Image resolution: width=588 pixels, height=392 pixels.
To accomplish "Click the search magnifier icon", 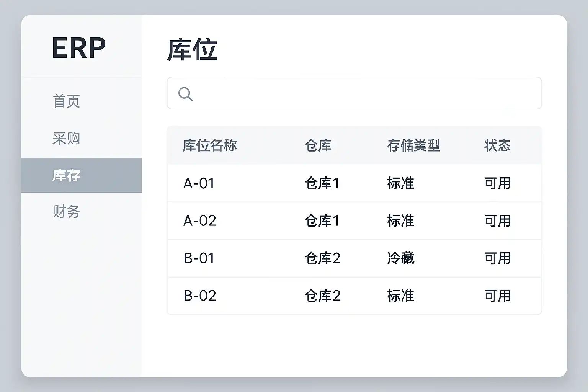I will tap(186, 94).
